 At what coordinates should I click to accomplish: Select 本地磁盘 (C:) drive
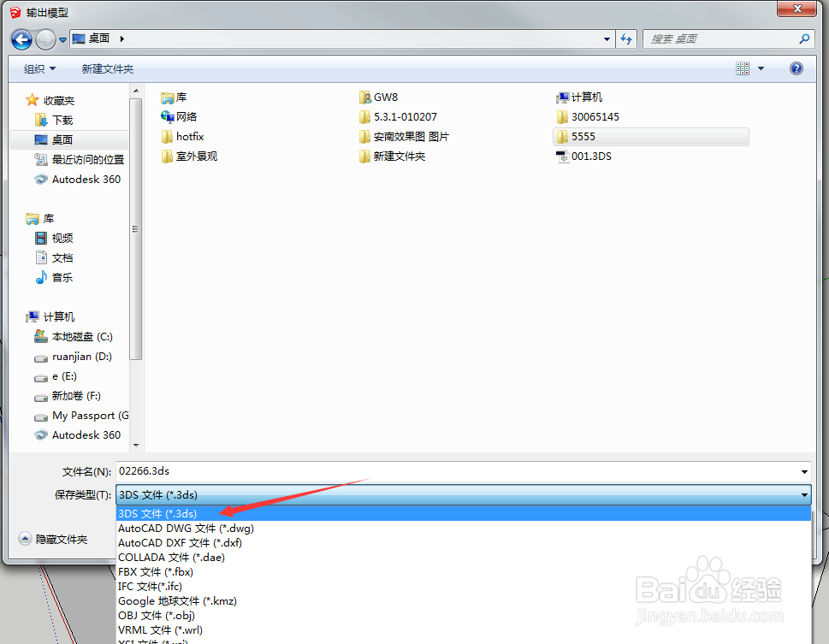(74, 336)
